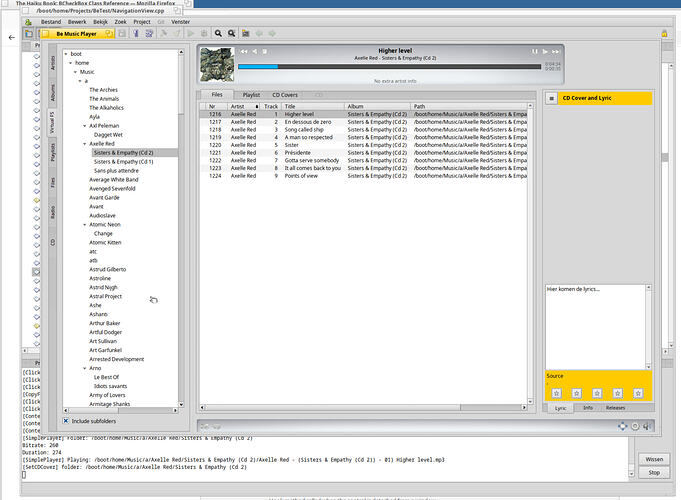Click the folder tree scroll down arrow

coord(181,404)
